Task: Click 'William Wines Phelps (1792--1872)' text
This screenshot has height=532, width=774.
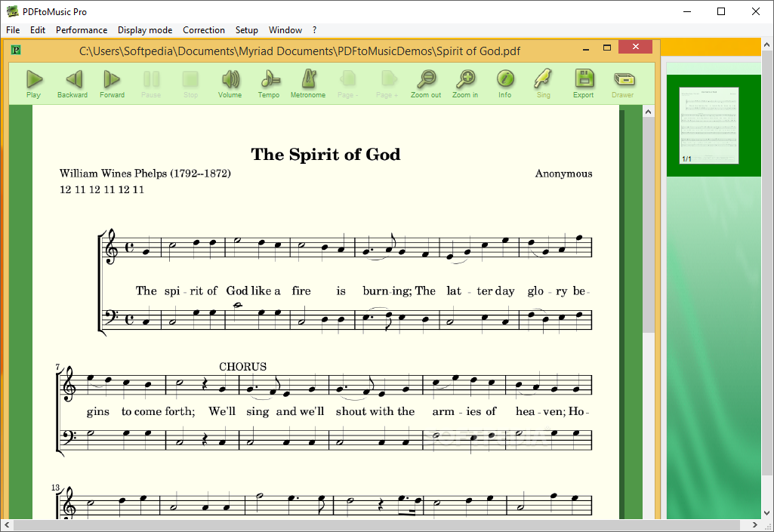Action: pos(145,174)
